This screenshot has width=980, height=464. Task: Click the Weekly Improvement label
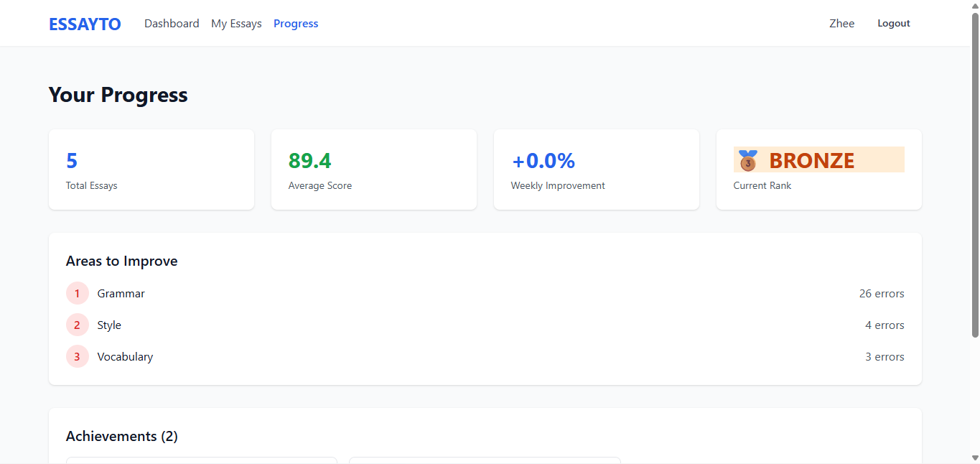tap(558, 185)
